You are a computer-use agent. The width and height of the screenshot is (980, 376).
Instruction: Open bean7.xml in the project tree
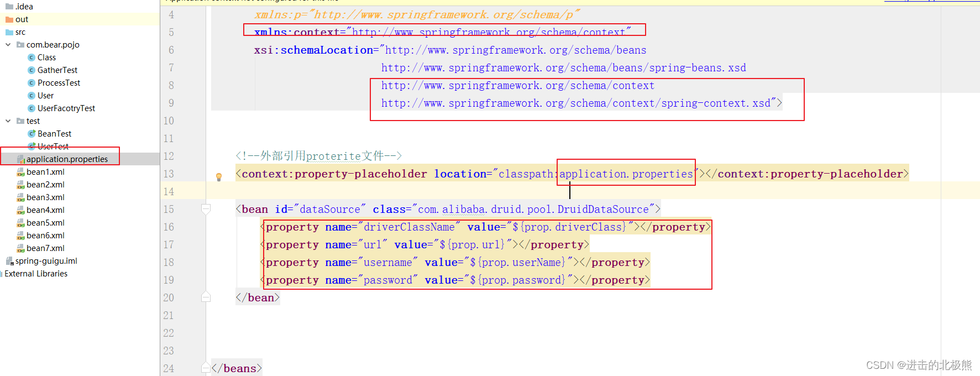tap(45, 248)
